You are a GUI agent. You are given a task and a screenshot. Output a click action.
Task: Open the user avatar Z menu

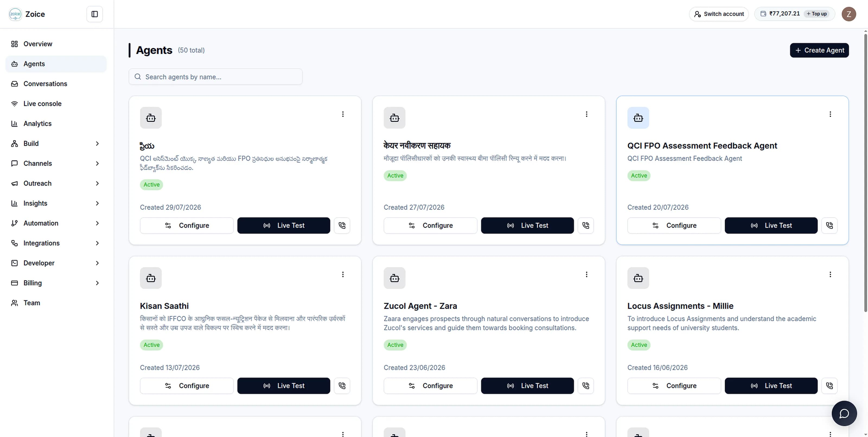tap(848, 14)
